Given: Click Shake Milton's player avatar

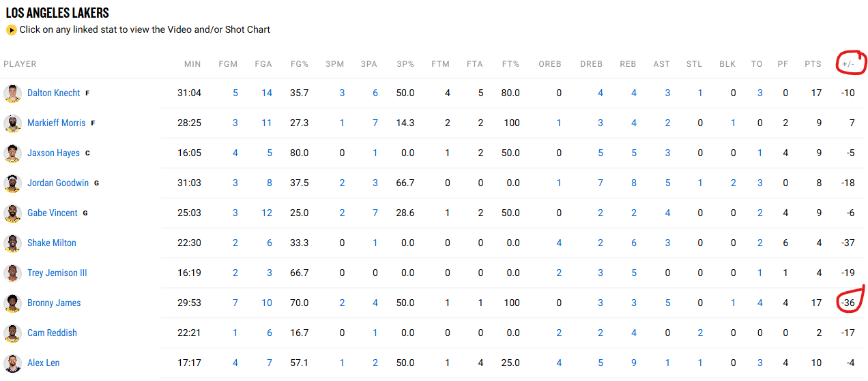Looking at the screenshot, I should 12,243.
